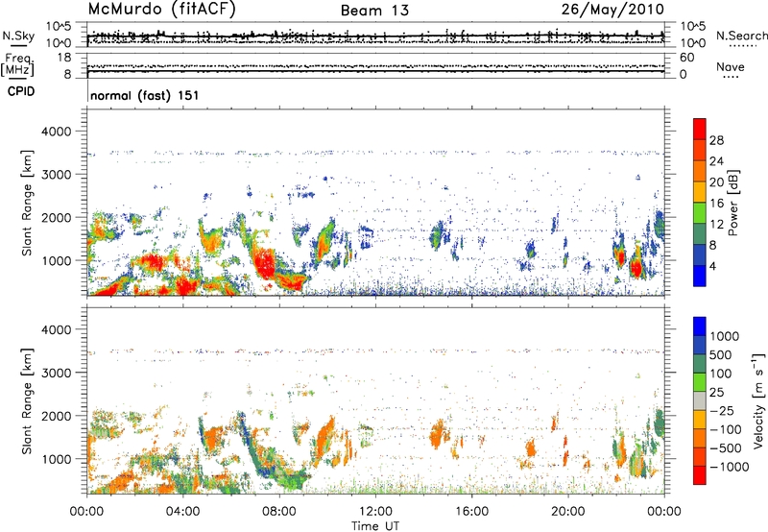Pick the red top segment of power colorbar
This screenshot has width=768, height=532.
[700, 129]
